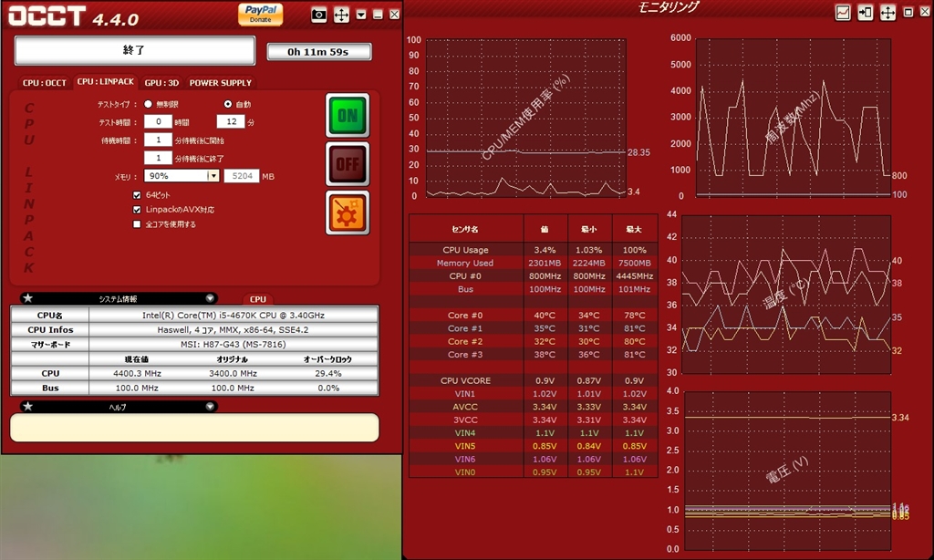Close the OCCT main window
934x560 pixels.
click(394, 15)
